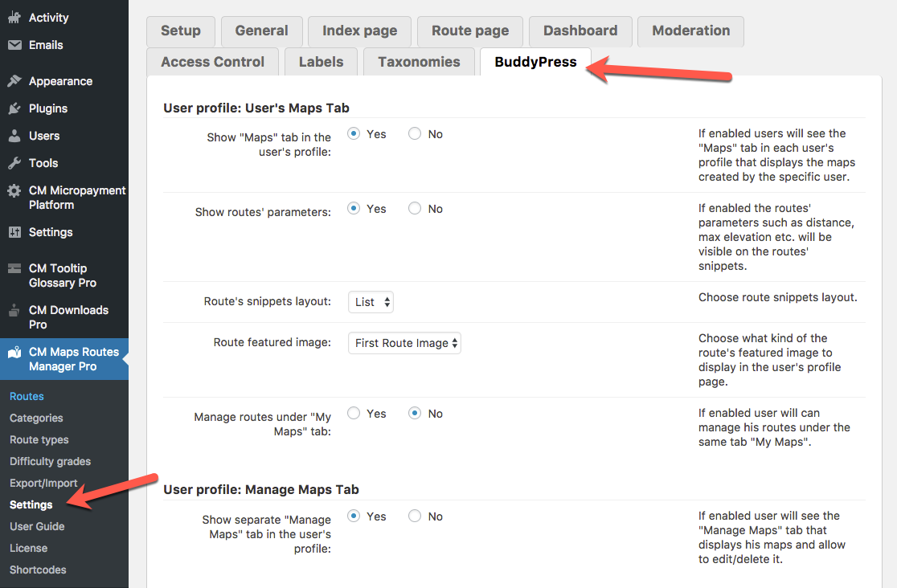Click the 'Choose route snippets layout.' description
The height and width of the screenshot is (588, 897).
[777, 297]
